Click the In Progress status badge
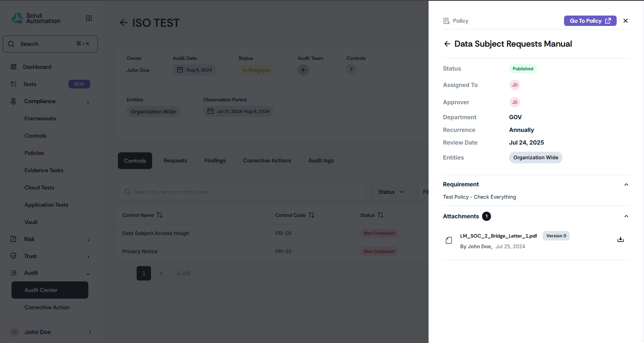Screen dimensions: 644x343 point(256,70)
